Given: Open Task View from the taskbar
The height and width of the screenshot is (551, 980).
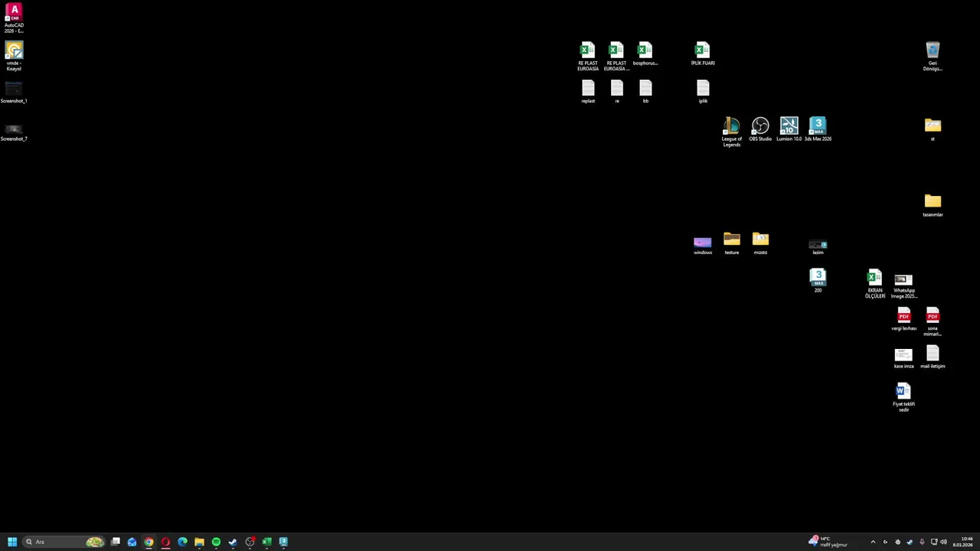Looking at the screenshot, I should coord(115,542).
